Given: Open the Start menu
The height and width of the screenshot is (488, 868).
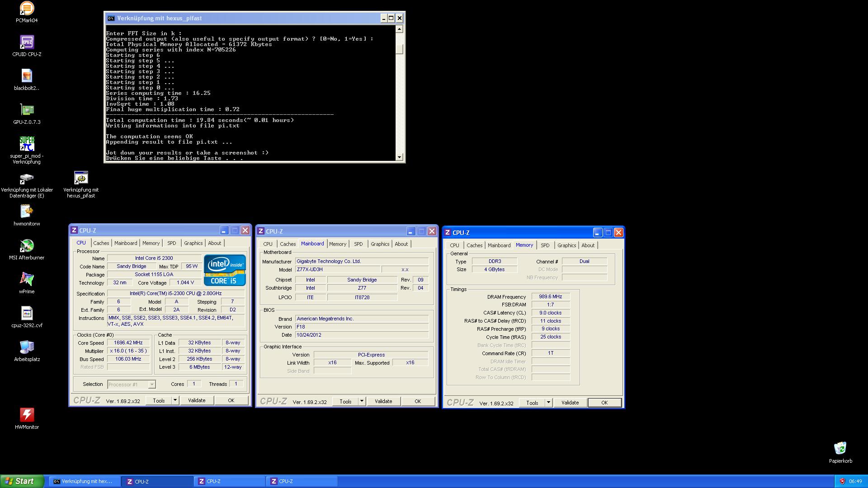Looking at the screenshot, I should pyautogui.click(x=22, y=481).
